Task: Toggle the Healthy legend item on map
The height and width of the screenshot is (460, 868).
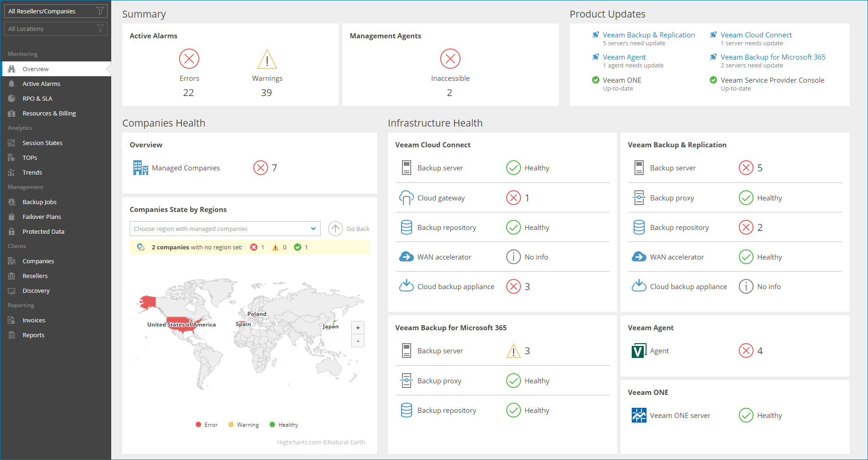Action: pos(284,424)
